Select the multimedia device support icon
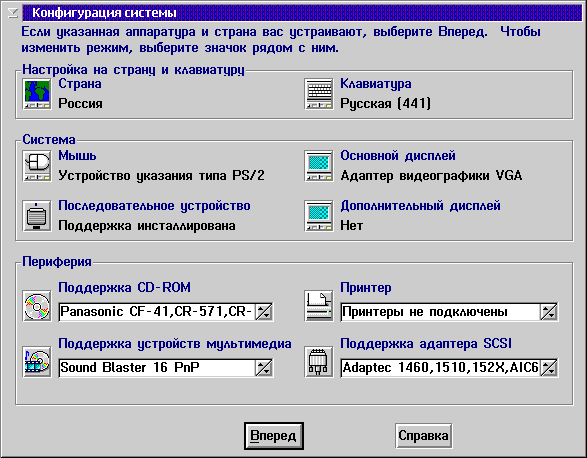This screenshot has height=458, width=587. tap(37, 362)
